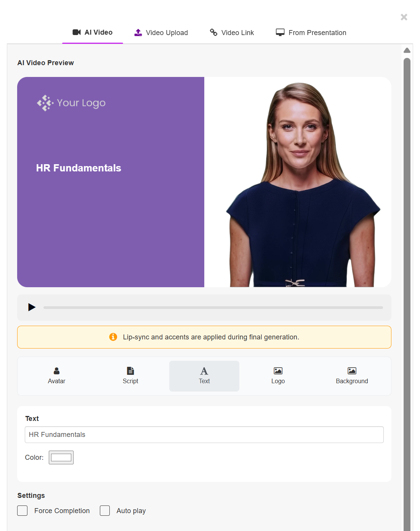Click the info icon in lip-sync notice

tap(113, 337)
